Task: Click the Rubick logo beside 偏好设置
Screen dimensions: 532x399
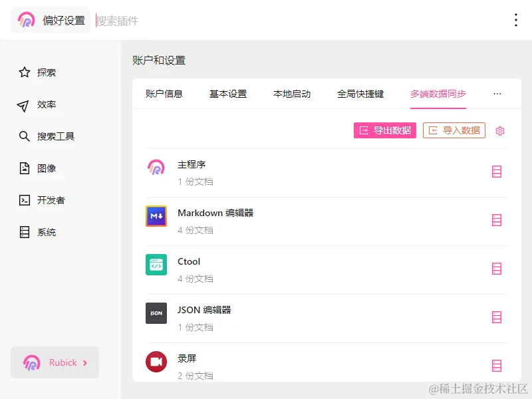Action: coord(27,20)
